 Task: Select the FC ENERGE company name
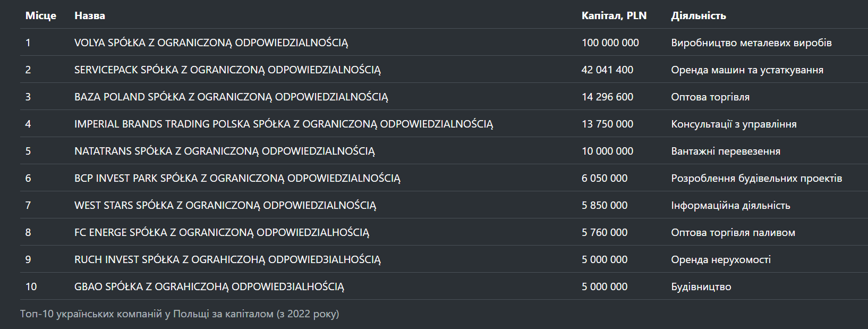[x=222, y=232]
